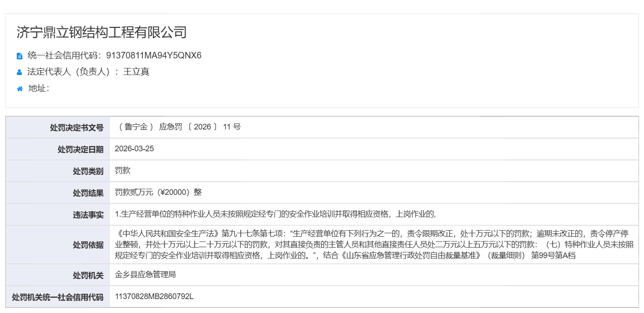This screenshot has width=644, height=313.
Task: Click the 处罚结果 row label
Action: pos(88,193)
